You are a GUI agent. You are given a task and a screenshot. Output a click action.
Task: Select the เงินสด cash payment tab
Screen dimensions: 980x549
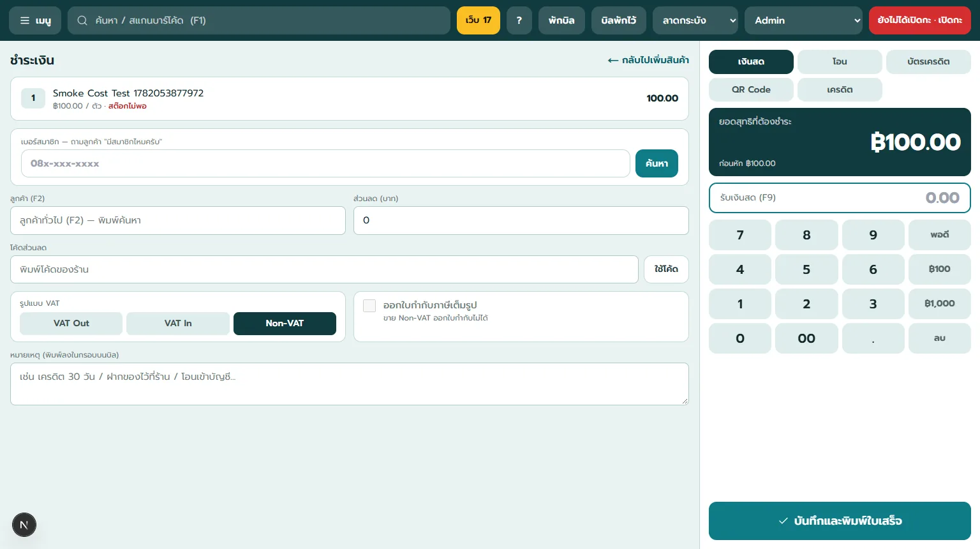click(751, 62)
